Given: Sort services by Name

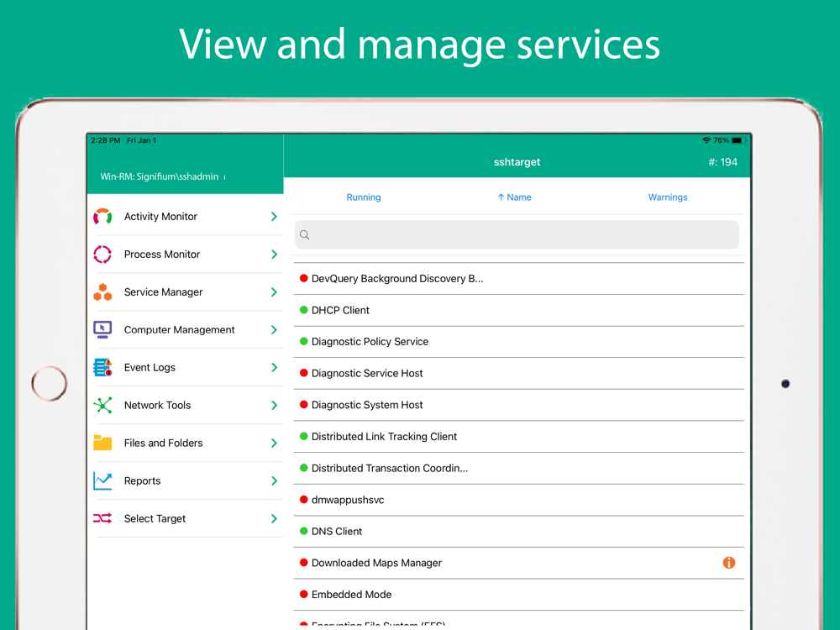Looking at the screenshot, I should pos(514,197).
